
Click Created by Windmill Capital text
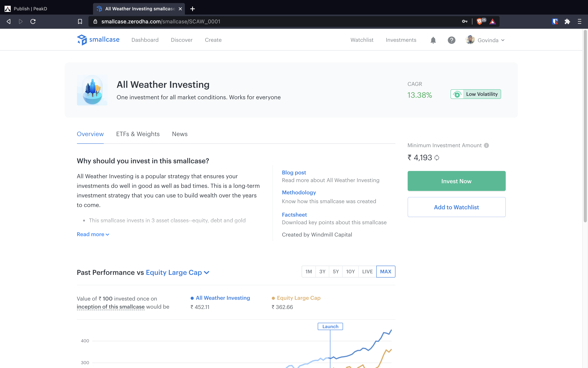pyautogui.click(x=317, y=235)
